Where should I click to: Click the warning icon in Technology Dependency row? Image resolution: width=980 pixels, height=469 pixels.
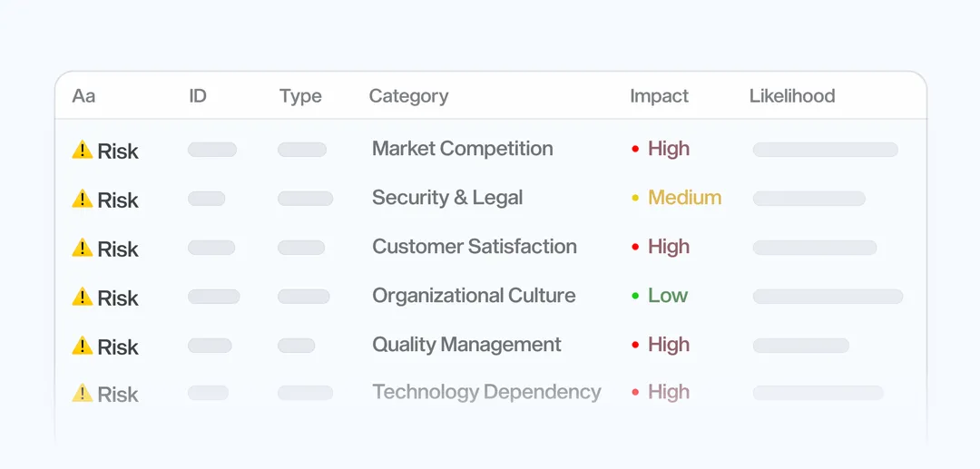coord(83,394)
